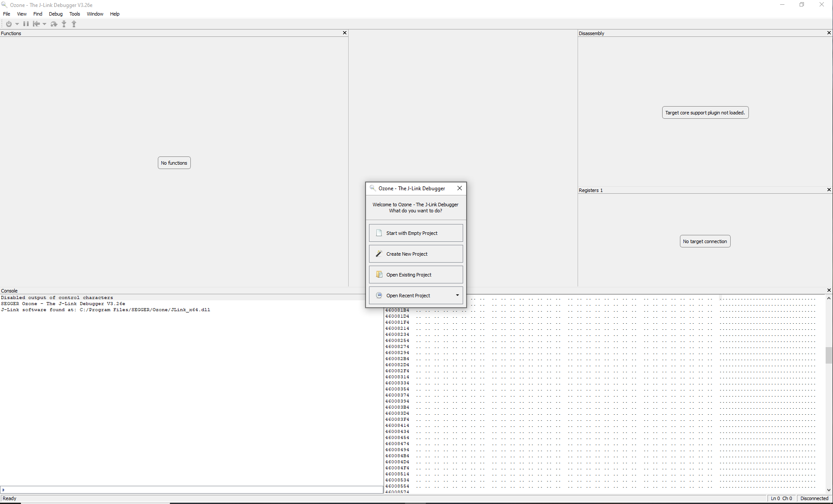Expand the Open Recent Project dropdown arrow
833x504 pixels.
pyautogui.click(x=457, y=295)
